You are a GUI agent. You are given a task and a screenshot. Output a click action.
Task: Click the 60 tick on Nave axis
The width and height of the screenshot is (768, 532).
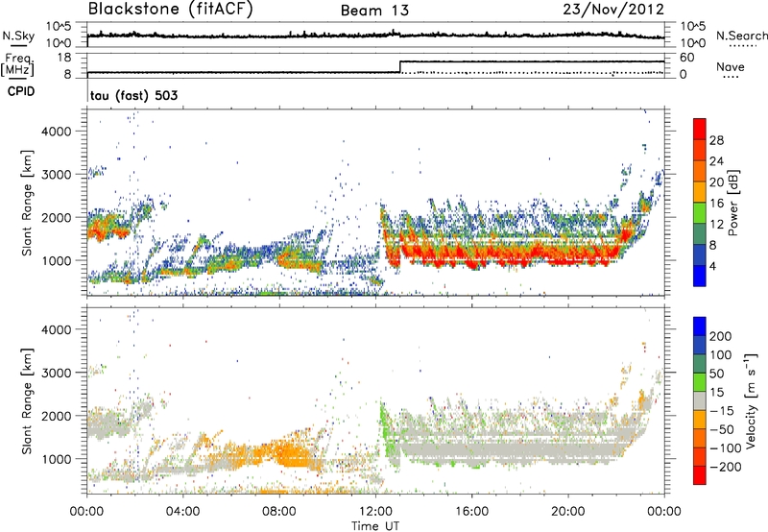pyautogui.click(x=687, y=58)
